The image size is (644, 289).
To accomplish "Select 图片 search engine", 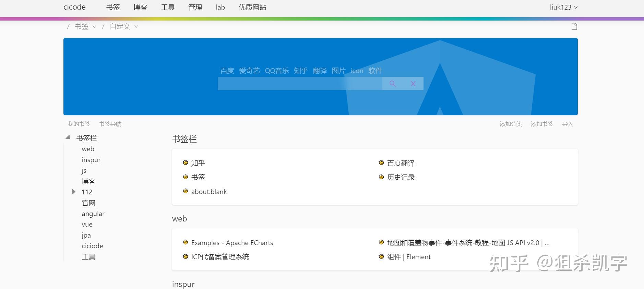I will 338,71.
